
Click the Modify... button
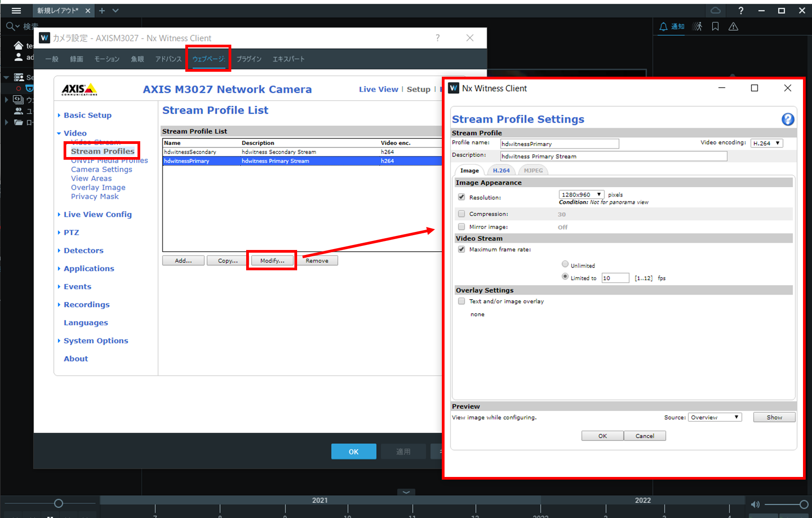pyautogui.click(x=272, y=261)
